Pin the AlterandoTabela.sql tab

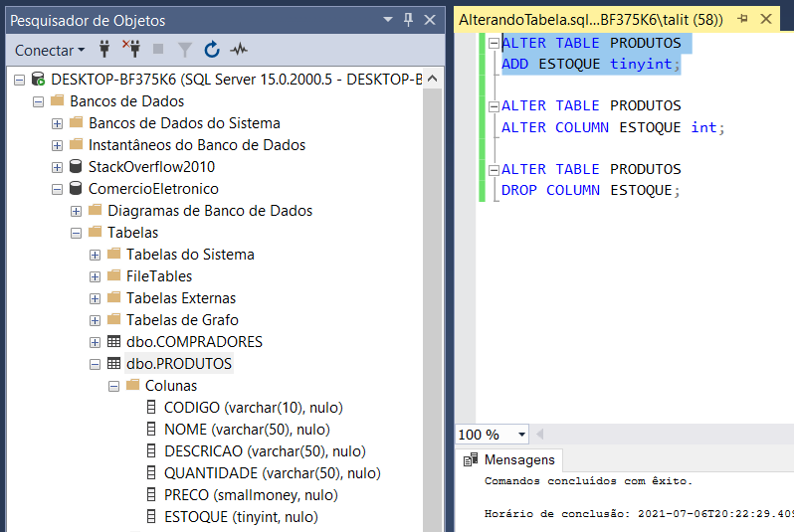tap(743, 19)
